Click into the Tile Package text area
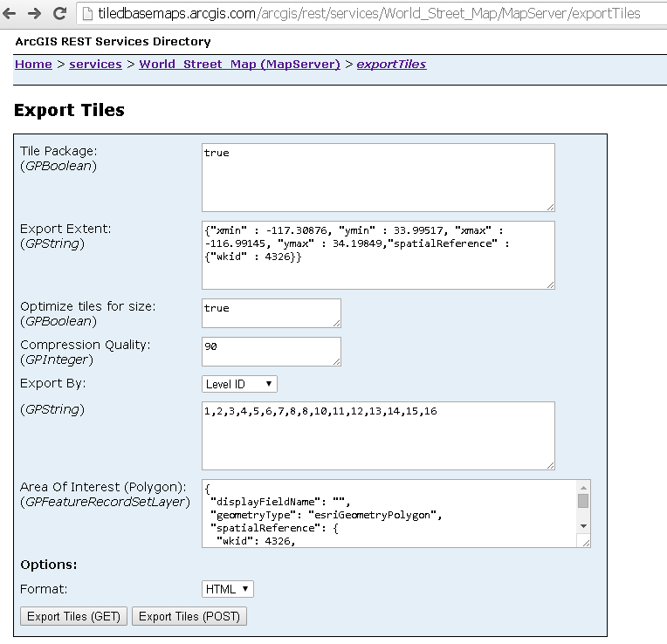 click(x=378, y=177)
